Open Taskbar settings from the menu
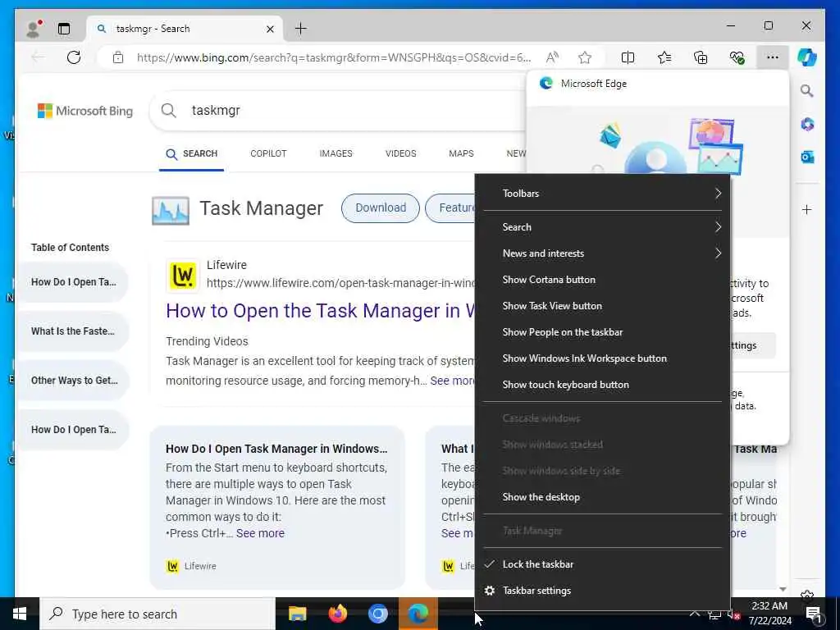 [603, 591]
